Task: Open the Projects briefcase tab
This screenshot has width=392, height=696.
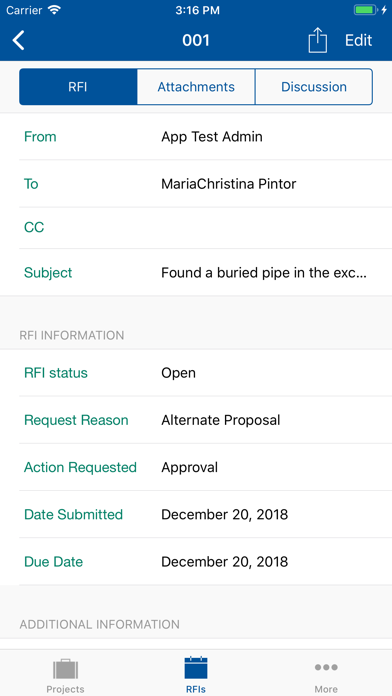Action: click(x=65, y=674)
